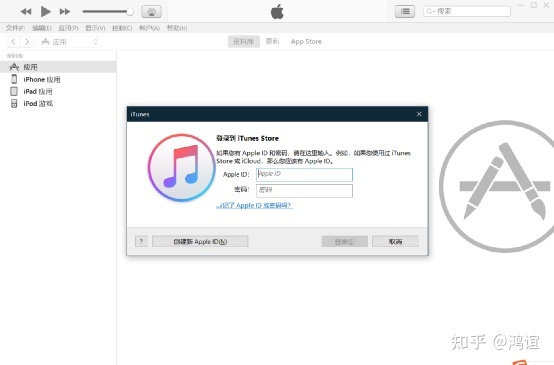Screen dimensions: 554x365
Task: Click the 创建新 Apple ID button
Action: tap(200, 241)
